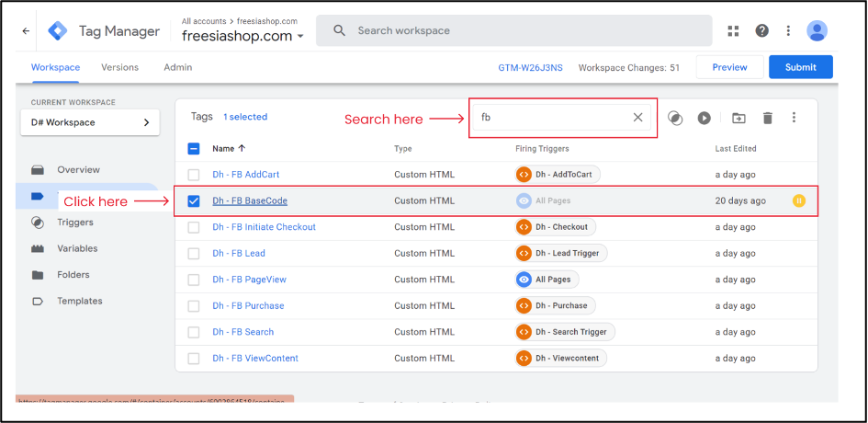Viewport: 868px width, 423px height.
Task: Open the Dh - FB ViewContent tag
Action: pyautogui.click(x=255, y=358)
